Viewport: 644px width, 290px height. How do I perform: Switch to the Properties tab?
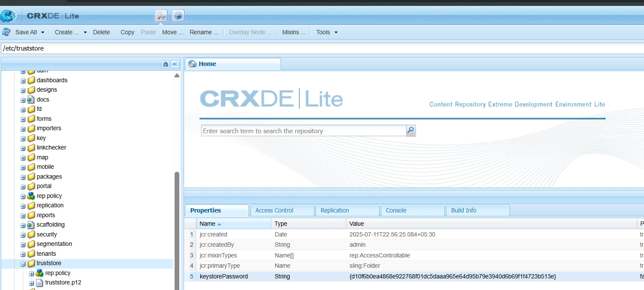[217, 210]
